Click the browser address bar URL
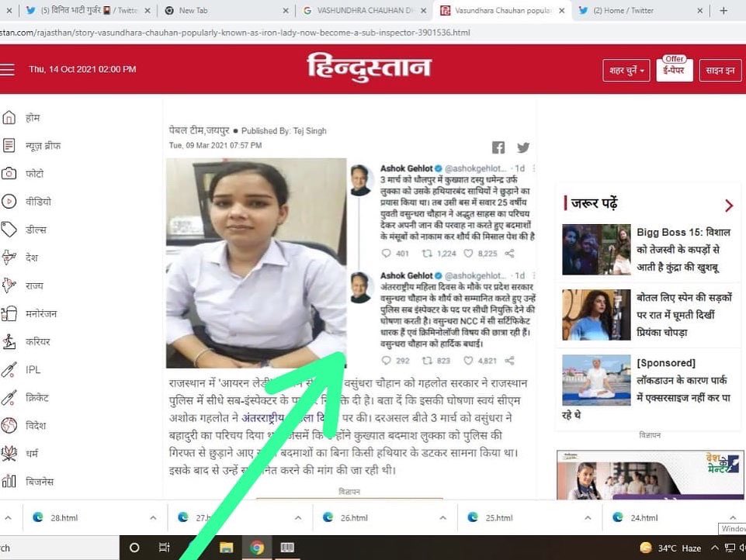This screenshot has height=560, width=746. (x=235, y=33)
